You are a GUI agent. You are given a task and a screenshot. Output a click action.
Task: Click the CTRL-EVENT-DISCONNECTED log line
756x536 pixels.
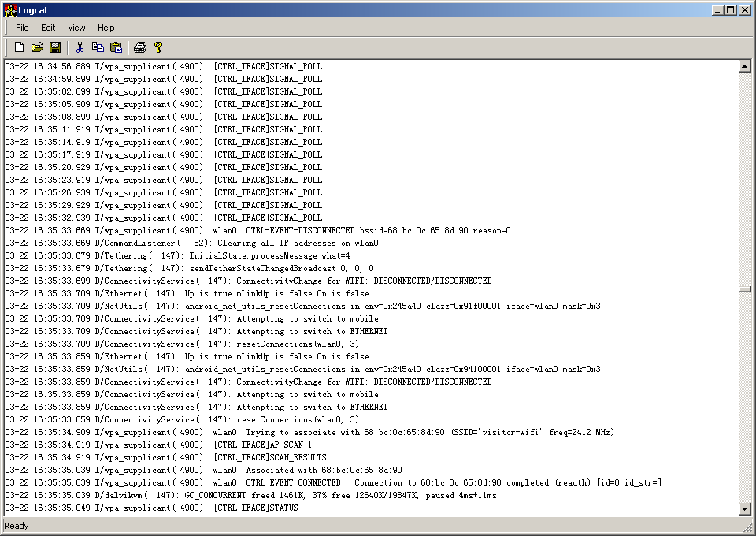click(258, 230)
